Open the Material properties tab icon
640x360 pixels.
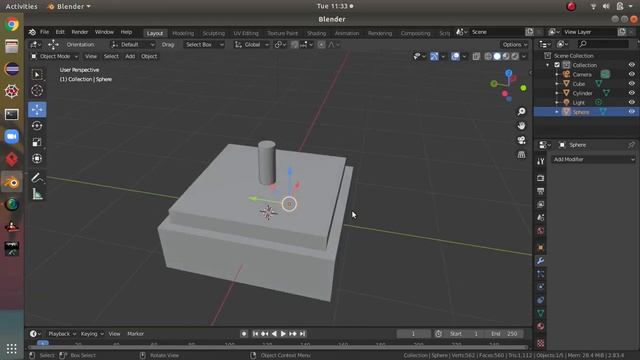[540, 326]
